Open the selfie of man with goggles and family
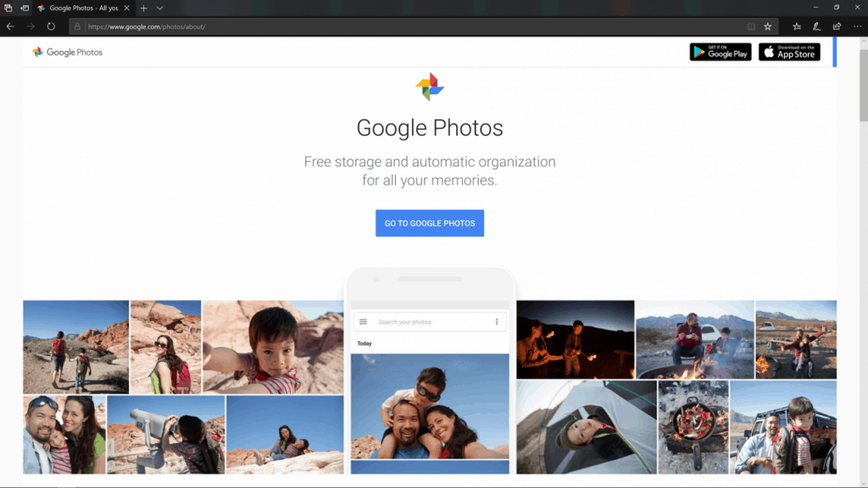Image resolution: width=868 pixels, height=488 pixels. point(64,435)
